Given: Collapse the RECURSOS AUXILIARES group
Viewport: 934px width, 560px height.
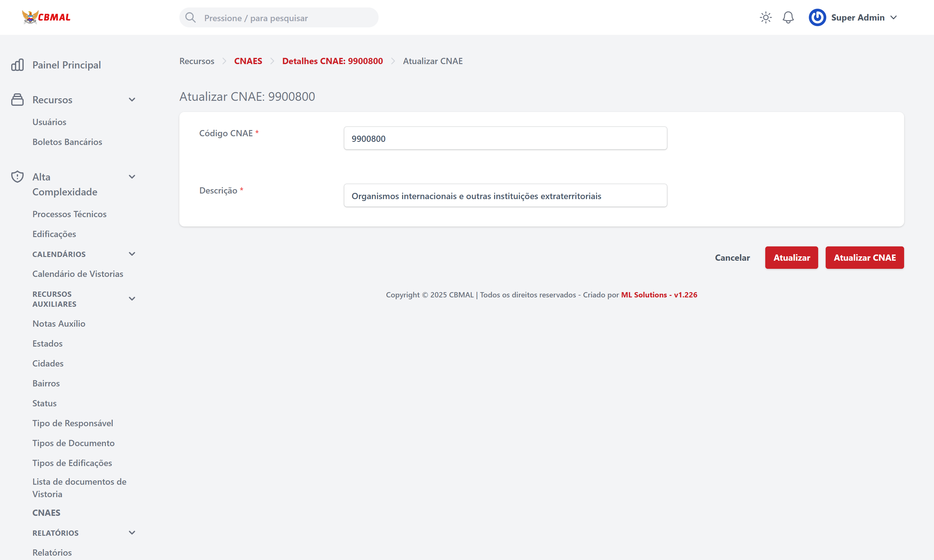Looking at the screenshot, I should coord(132,299).
